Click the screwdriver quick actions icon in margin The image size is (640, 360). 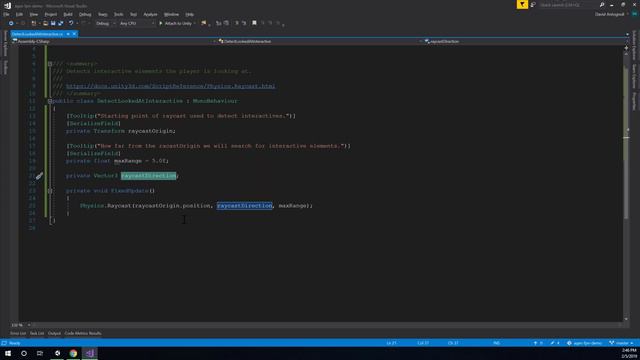point(39,176)
